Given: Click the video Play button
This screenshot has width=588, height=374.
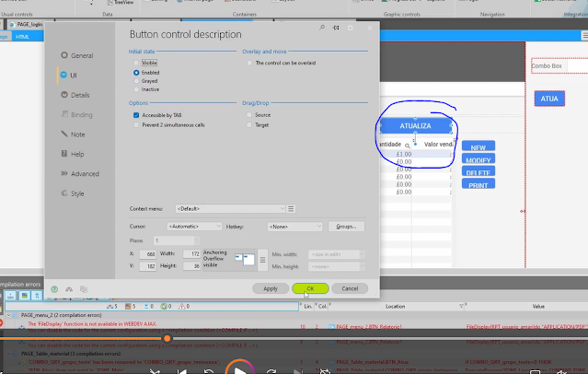Looking at the screenshot, I should point(240,371).
